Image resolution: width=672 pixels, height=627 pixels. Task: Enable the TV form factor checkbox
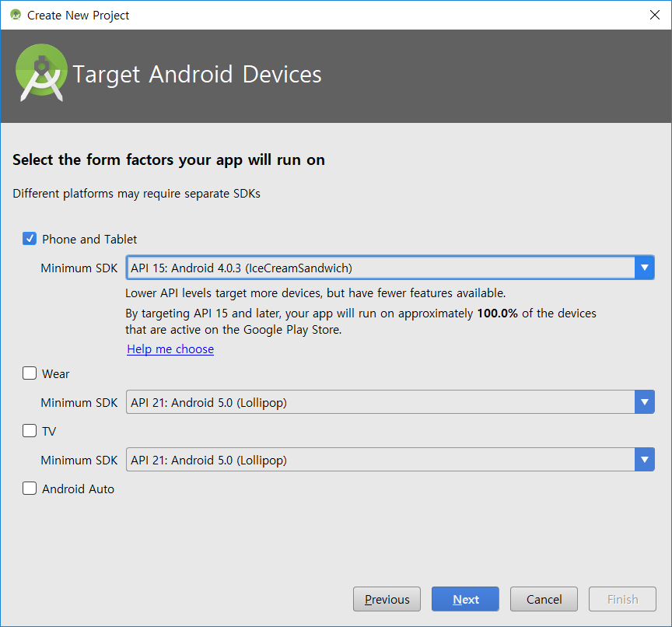[x=29, y=431]
